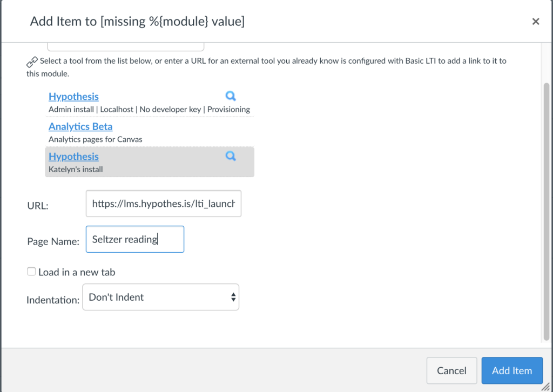Click the partially visible dropdown at top
This screenshot has width=553, height=392.
[125, 47]
